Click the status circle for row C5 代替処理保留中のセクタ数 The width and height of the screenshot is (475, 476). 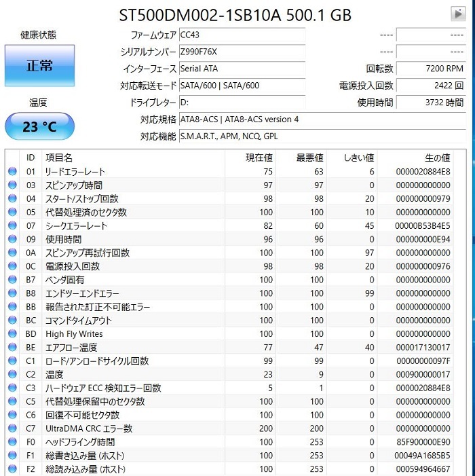12,401
